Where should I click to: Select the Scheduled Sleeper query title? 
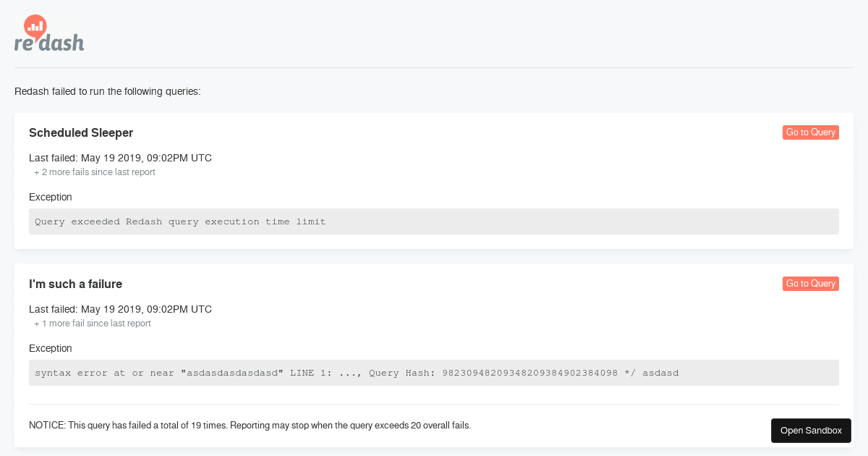(x=80, y=132)
